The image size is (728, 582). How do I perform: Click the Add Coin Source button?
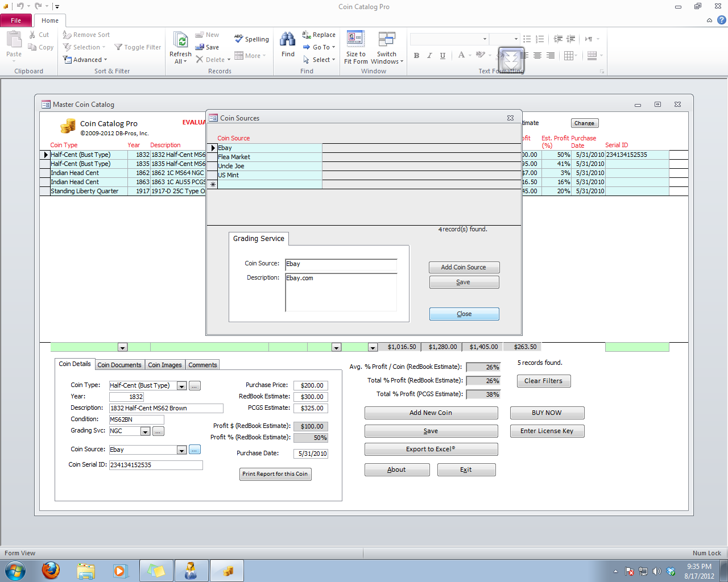pyautogui.click(x=464, y=267)
